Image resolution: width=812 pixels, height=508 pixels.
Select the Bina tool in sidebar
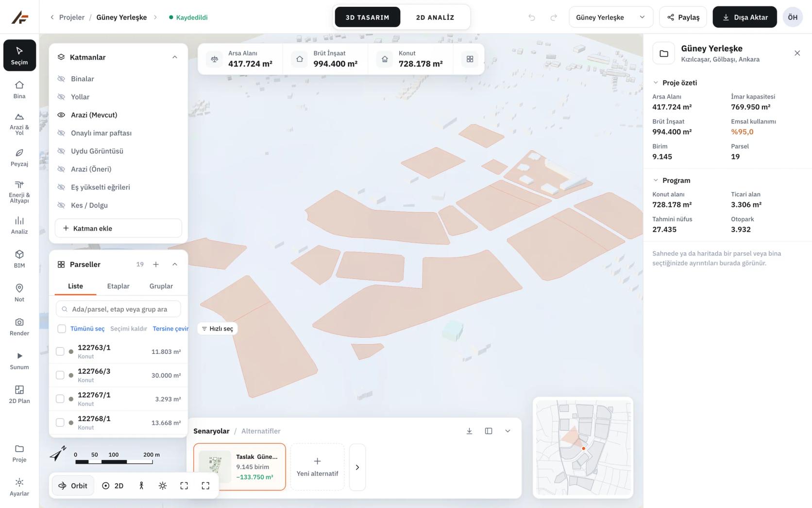point(19,89)
